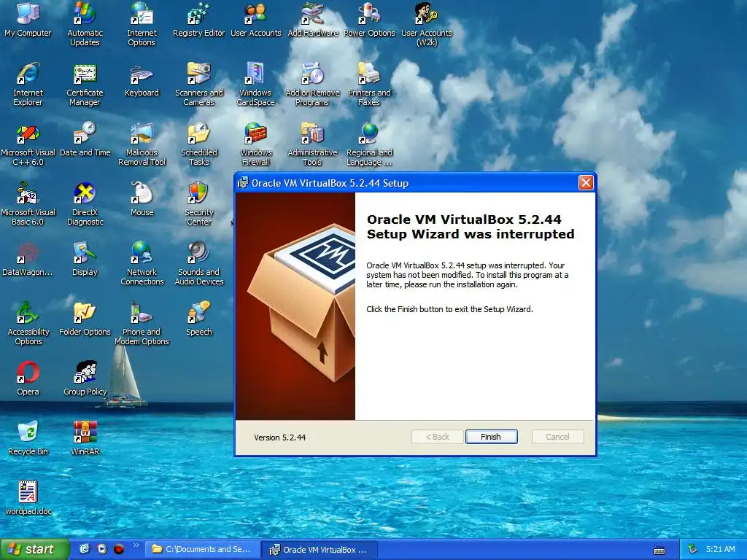Click Finish to exit the Setup Wizard
The width and height of the screenshot is (747, 560).
tap(491, 437)
